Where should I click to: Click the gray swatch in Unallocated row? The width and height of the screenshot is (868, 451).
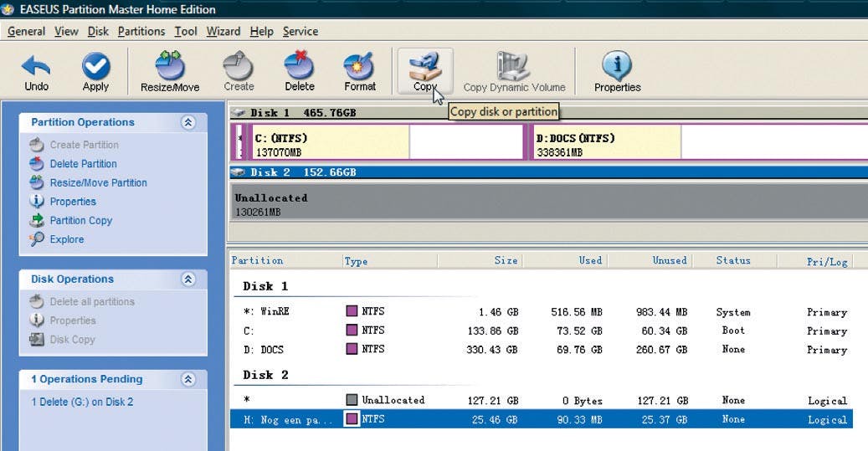click(x=352, y=399)
